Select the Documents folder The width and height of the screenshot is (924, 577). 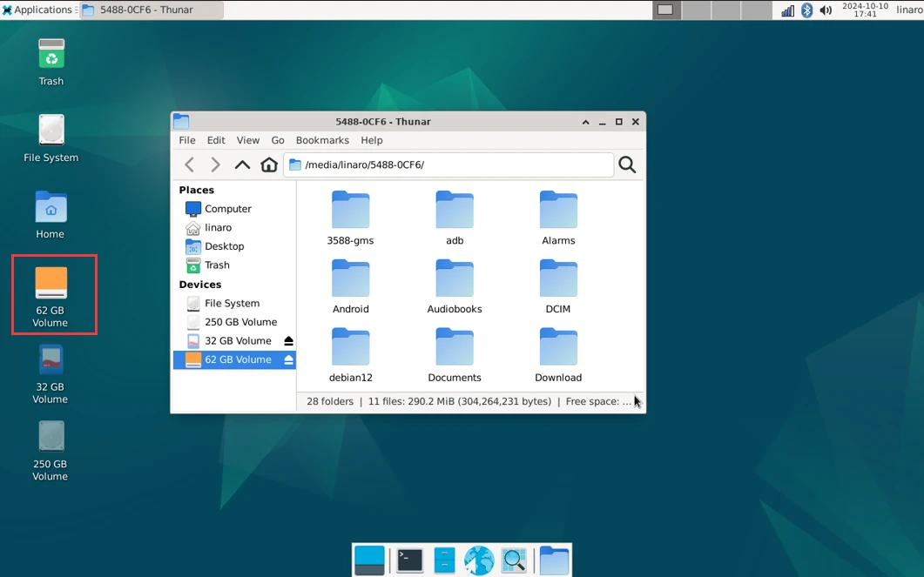pyautogui.click(x=455, y=355)
